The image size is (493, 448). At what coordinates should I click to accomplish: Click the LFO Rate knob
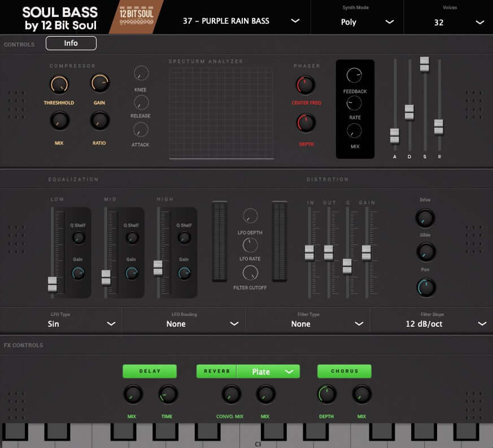point(250,245)
